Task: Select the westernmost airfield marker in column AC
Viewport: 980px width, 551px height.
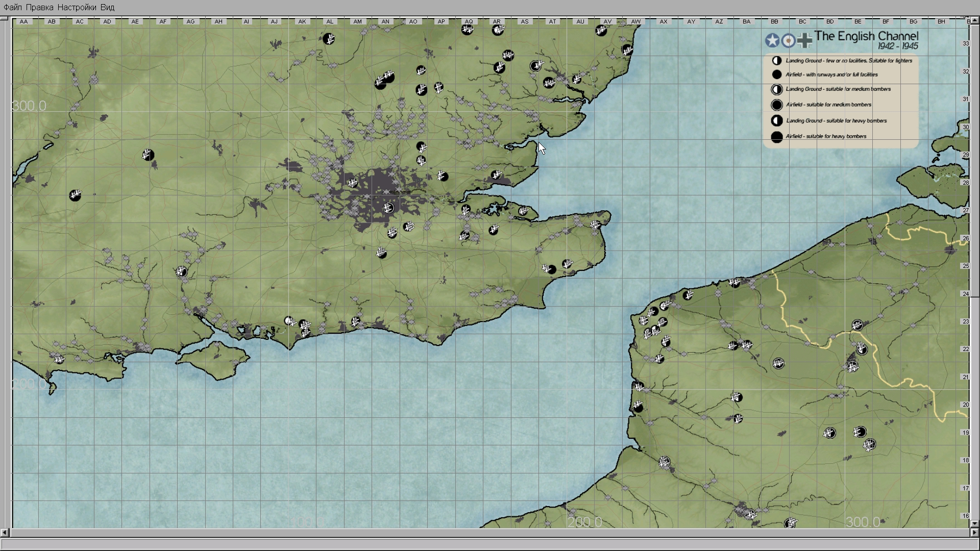Action: point(75,195)
